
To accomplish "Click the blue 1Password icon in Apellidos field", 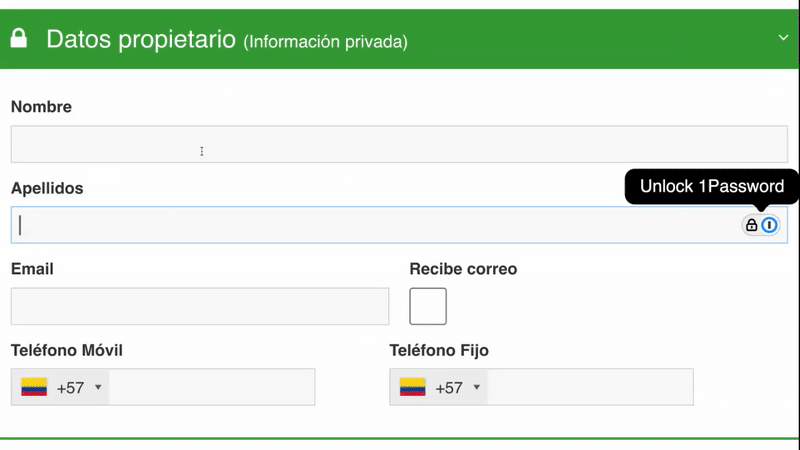I will 769,225.
